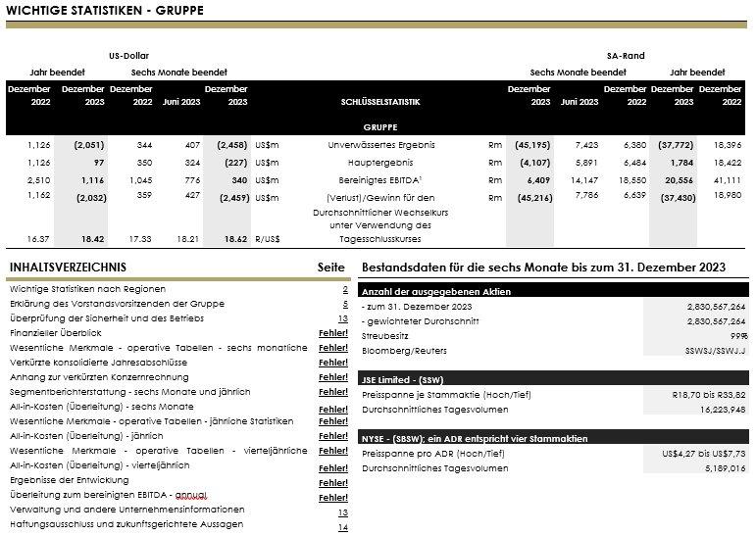Select the Unverwässertes Ergebnis row label
The image size is (756, 536).
click(x=380, y=145)
